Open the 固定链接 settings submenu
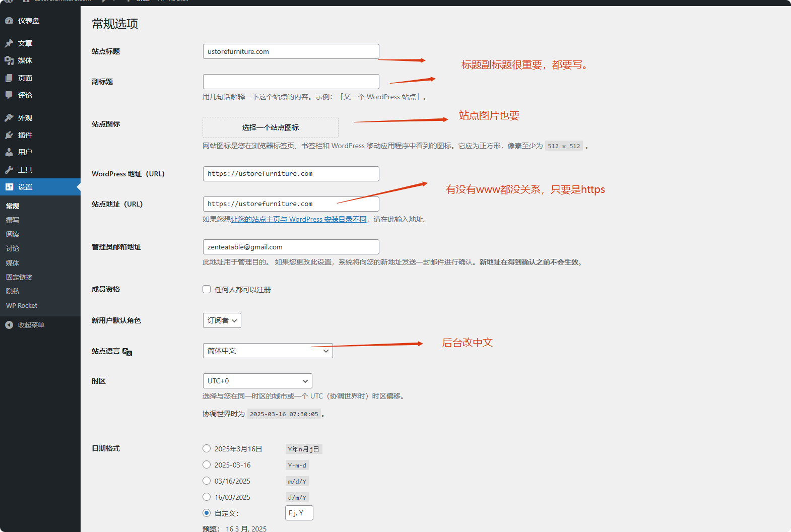Screen dimensions: 791x532 19,277
